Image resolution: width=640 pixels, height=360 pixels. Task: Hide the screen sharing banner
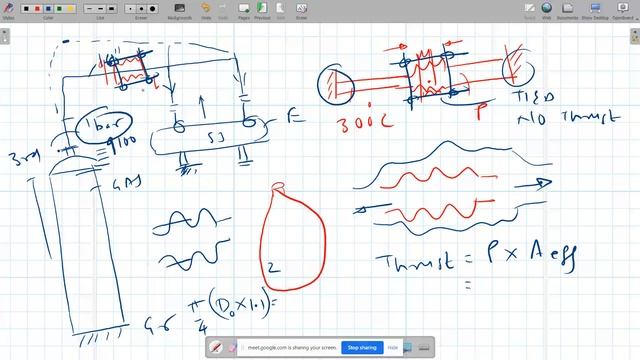pos(393,348)
